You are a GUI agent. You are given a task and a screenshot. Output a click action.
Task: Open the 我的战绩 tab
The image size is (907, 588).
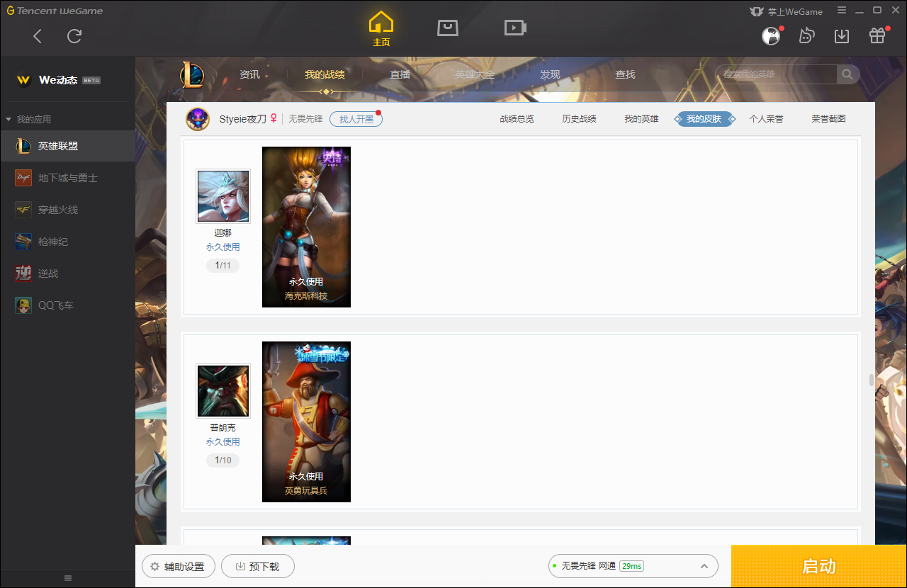pos(325,74)
